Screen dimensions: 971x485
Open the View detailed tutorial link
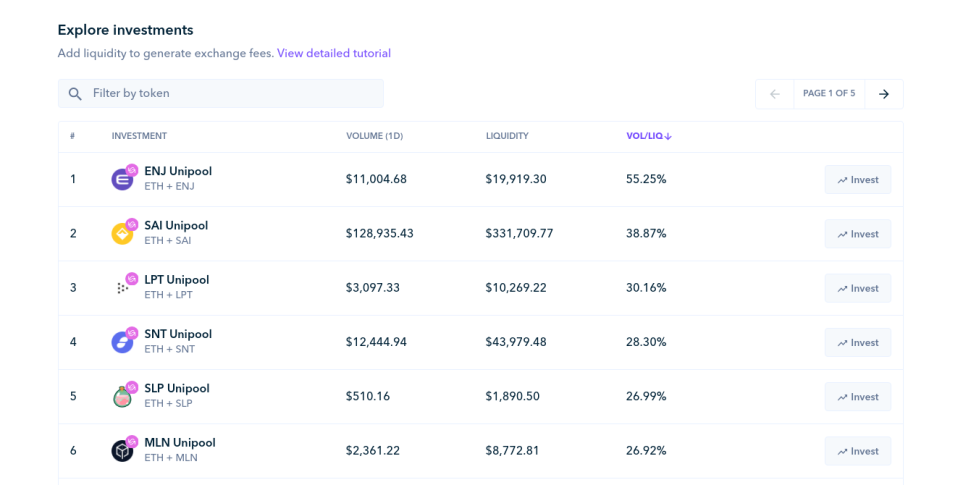[334, 53]
